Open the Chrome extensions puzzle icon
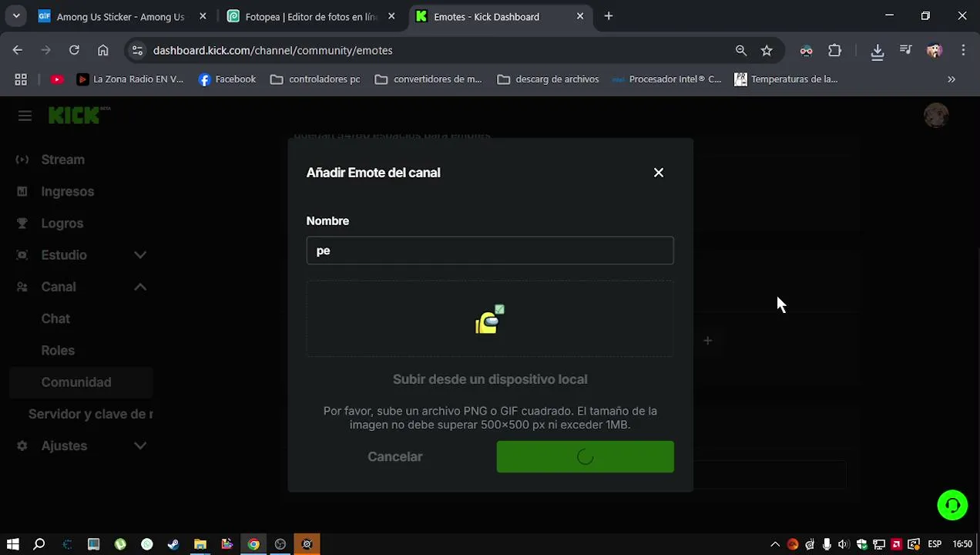The image size is (980, 555). [x=834, y=50]
